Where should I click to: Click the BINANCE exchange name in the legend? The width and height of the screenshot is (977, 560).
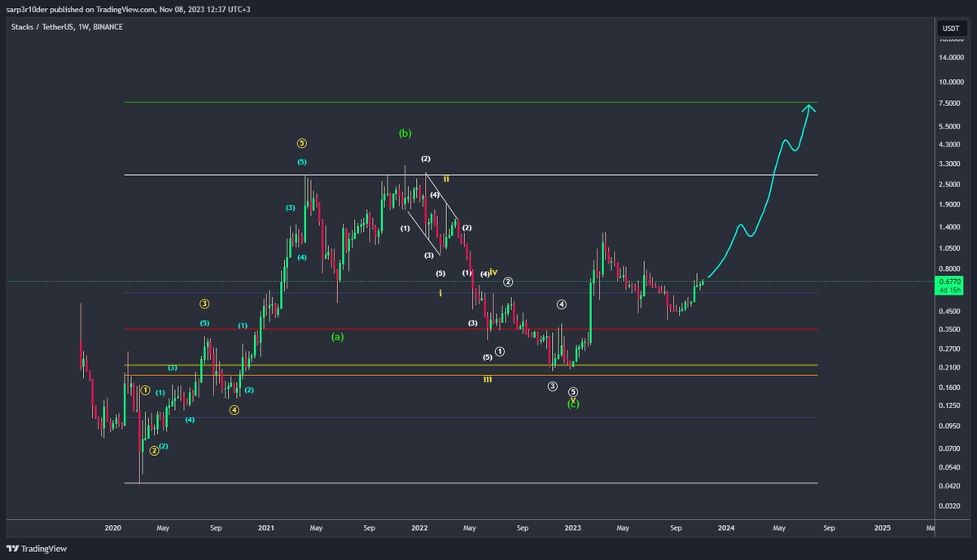[x=107, y=27]
